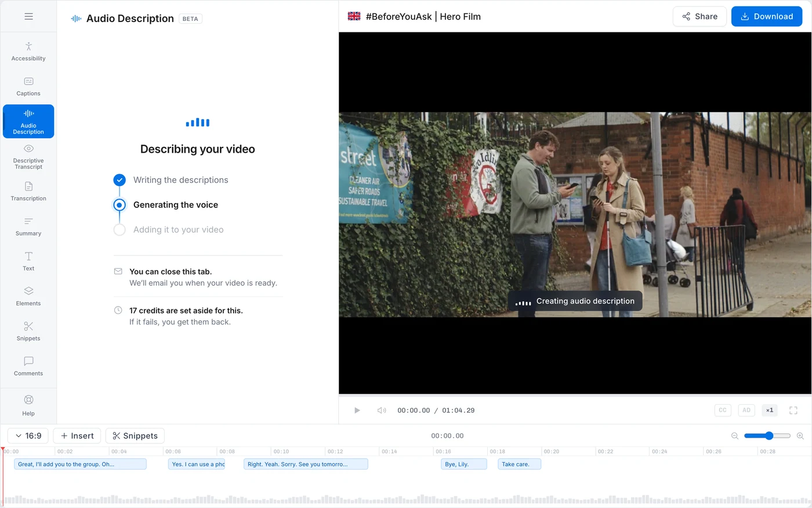
Task: Click the 'Describing your video' heading
Action: 198,149
